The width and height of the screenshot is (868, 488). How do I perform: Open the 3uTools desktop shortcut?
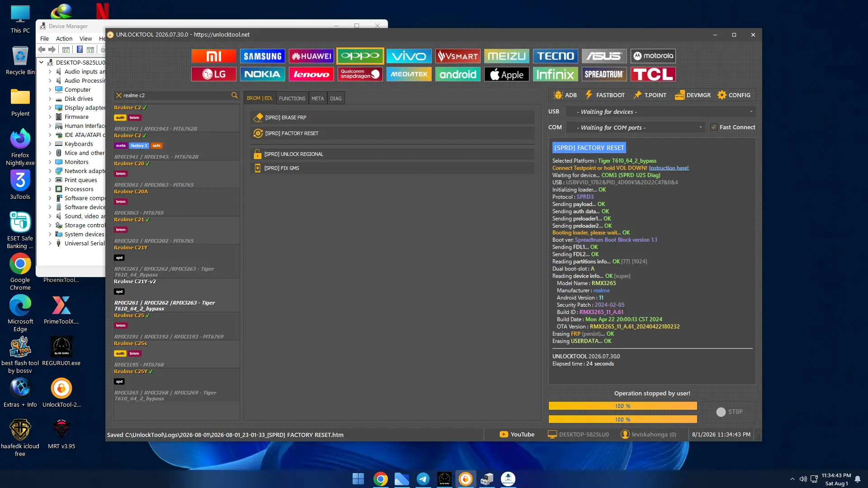tap(20, 185)
